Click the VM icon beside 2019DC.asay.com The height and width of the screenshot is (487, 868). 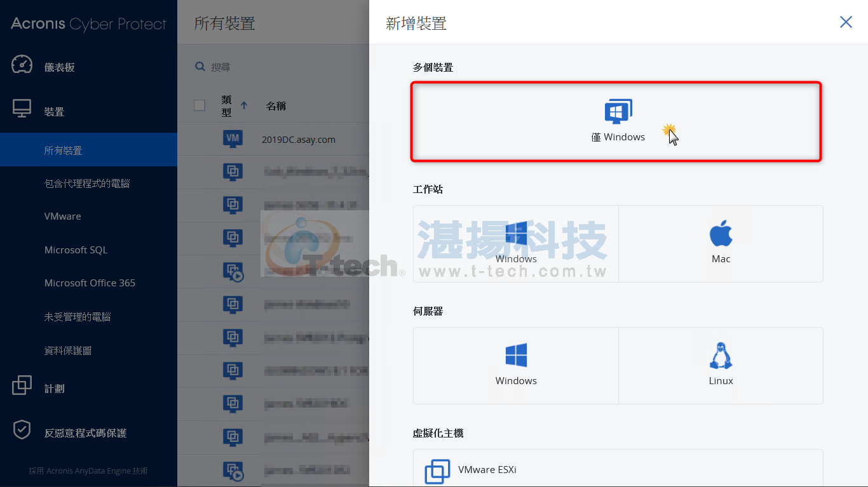[x=233, y=138]
